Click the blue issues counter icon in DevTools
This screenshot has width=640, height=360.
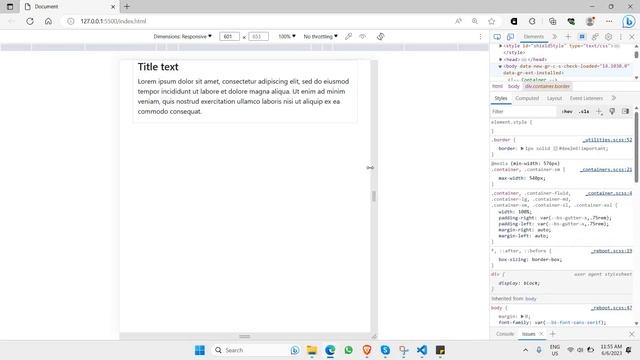tap(582, 37)
